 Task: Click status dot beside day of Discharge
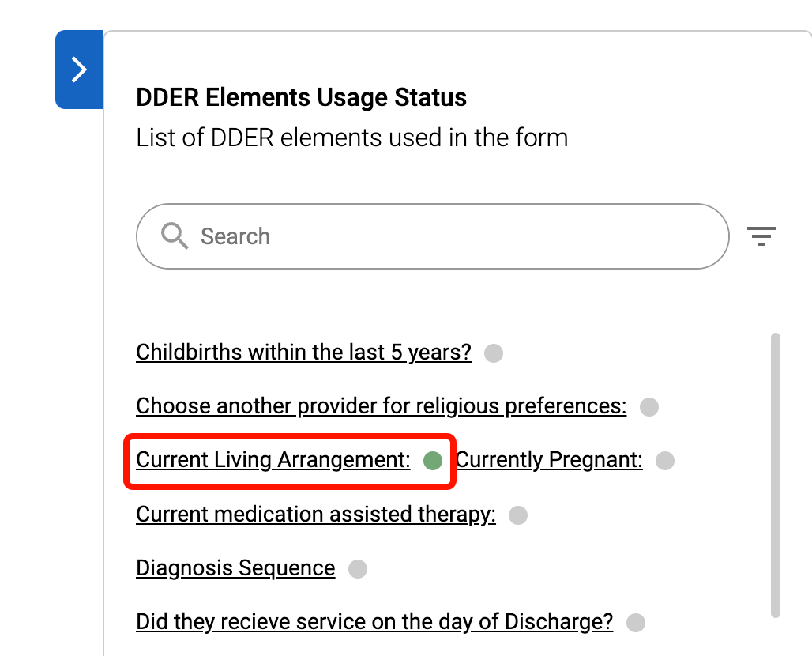click(x=636, y=623)
